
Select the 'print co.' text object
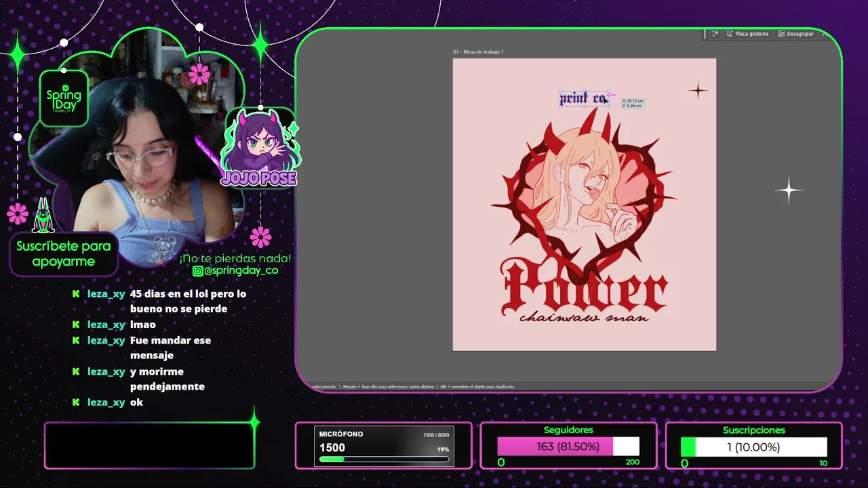pos(583,99)
